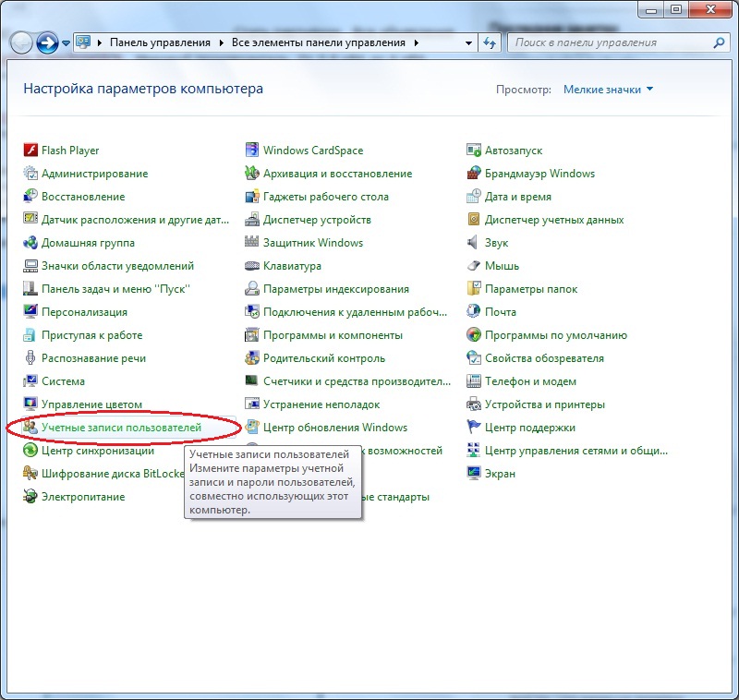
Task: Open Свойства обозревателя link
Action: [x=544, y=358]
